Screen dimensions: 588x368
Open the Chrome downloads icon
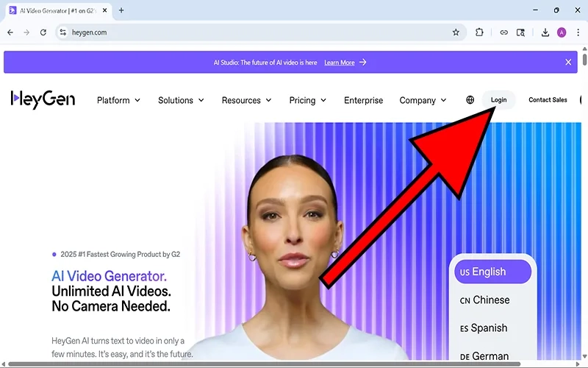(x=545, y=32)
